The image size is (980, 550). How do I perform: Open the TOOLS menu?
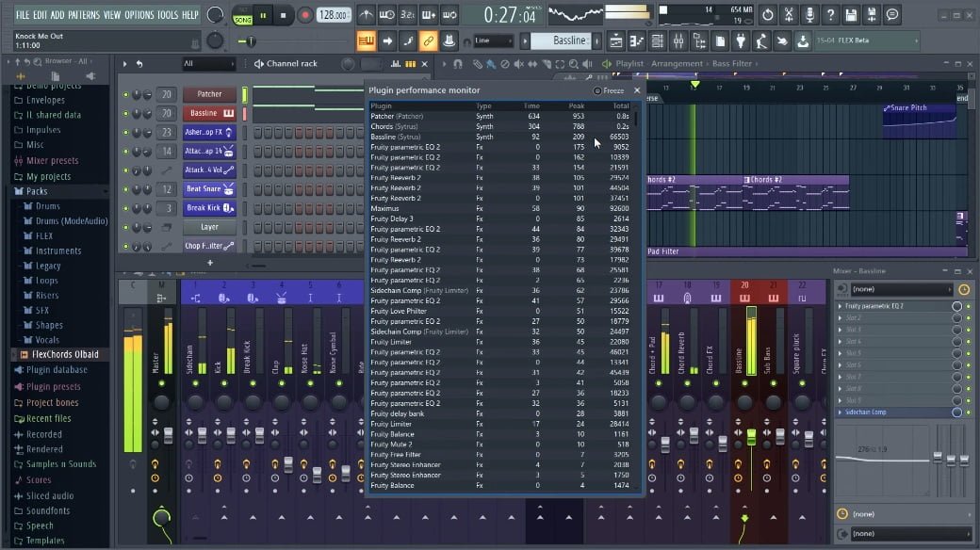[x=168, y=15]
